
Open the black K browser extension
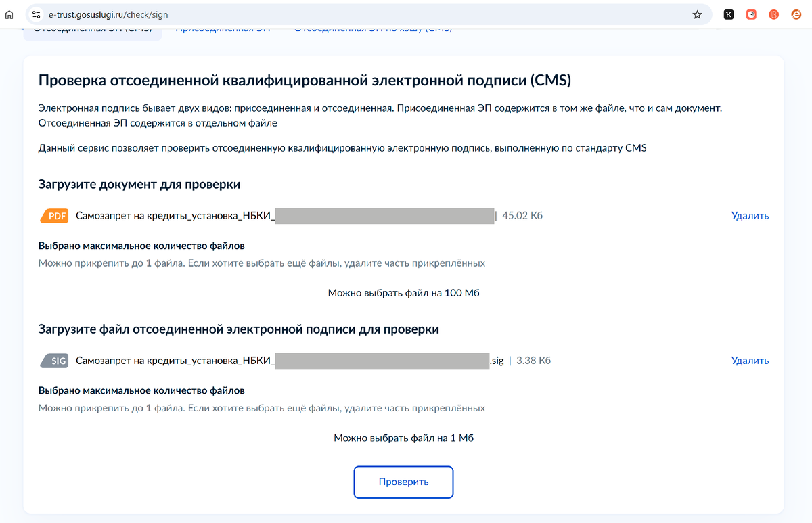[x=729, y=14]
